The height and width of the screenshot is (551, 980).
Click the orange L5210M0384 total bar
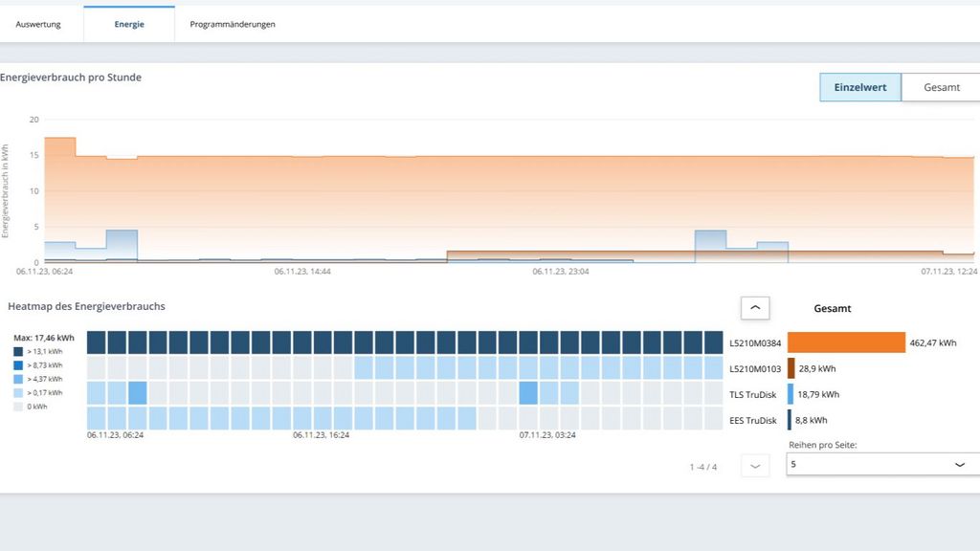[x=846, y=342]
